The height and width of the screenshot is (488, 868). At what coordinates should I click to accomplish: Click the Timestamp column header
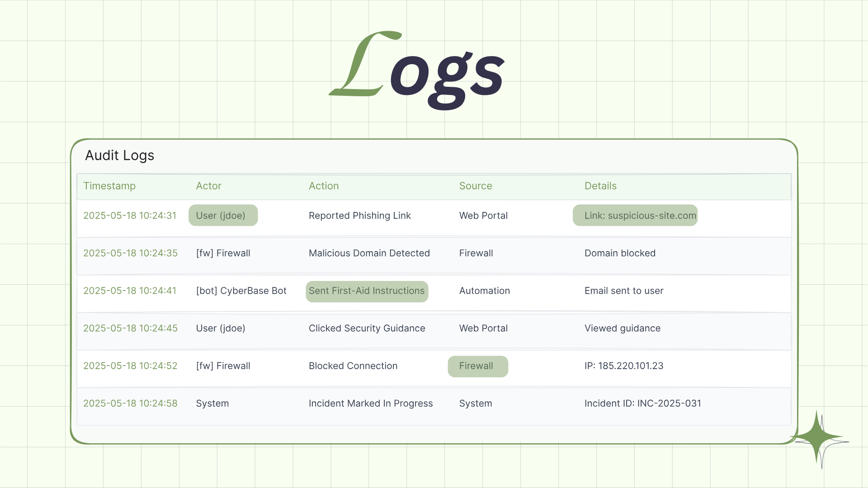pyautogui.click(x=109, y=186)
